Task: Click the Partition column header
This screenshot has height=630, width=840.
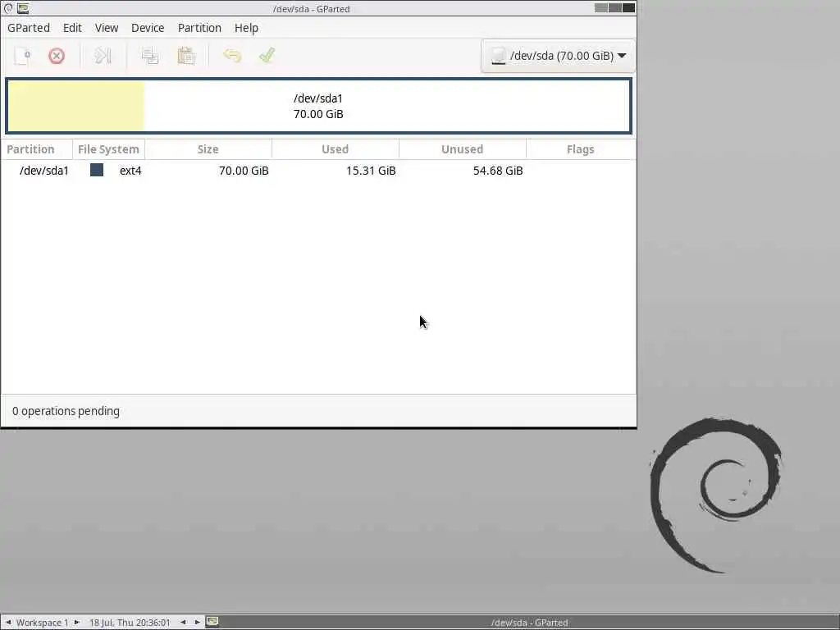Action: [x=36, y=149]
